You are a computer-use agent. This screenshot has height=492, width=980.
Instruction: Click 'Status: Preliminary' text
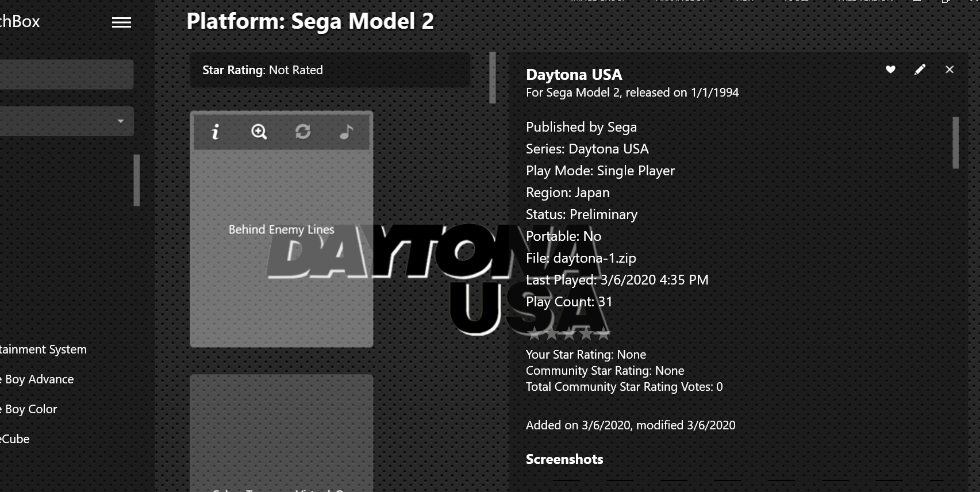pyautogui.click(x=581, y=214)
